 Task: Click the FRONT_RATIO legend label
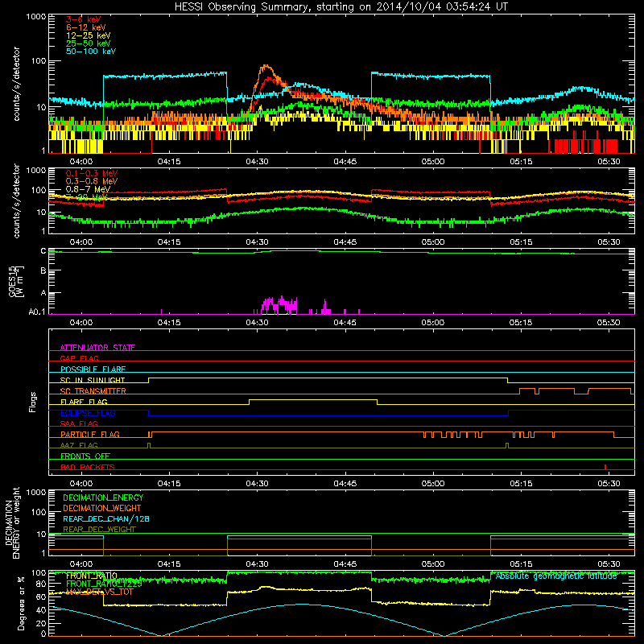click(x=92, y=576)
